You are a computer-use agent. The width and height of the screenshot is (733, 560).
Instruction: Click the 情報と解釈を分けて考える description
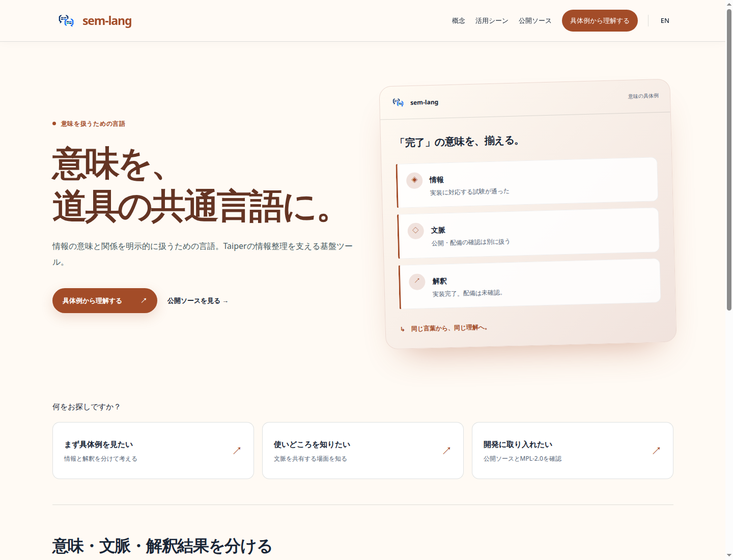tap(101, 459)
